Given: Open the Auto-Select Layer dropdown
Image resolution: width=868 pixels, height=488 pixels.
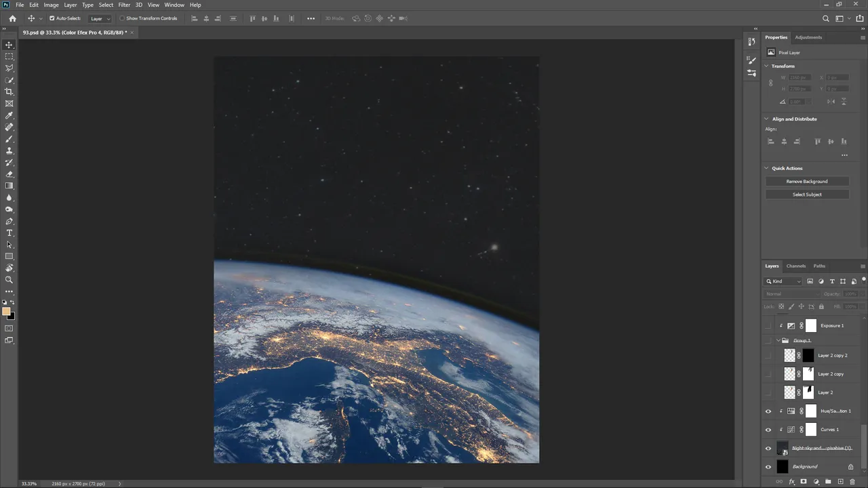Looking at the screenshot, I should [x=100, y=18].
